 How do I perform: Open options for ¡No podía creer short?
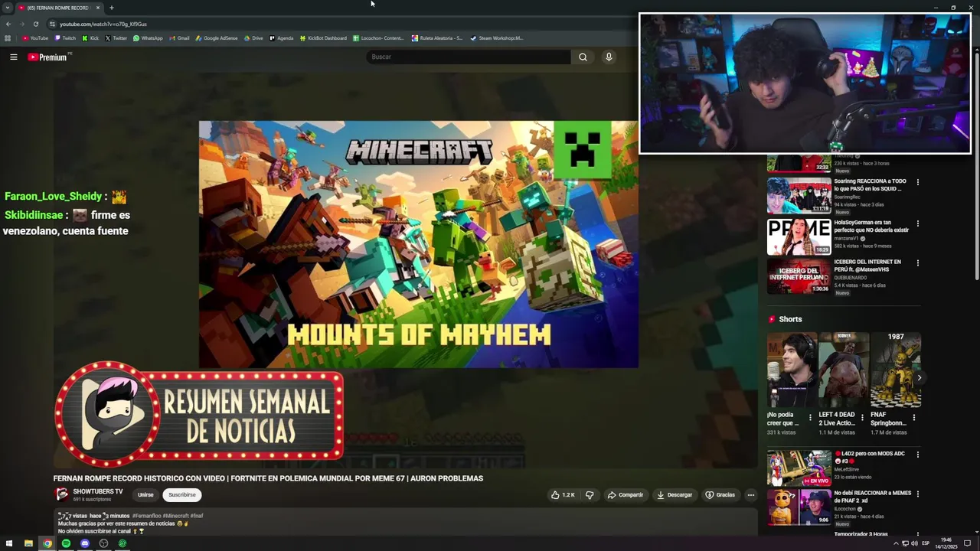(810, 418)
